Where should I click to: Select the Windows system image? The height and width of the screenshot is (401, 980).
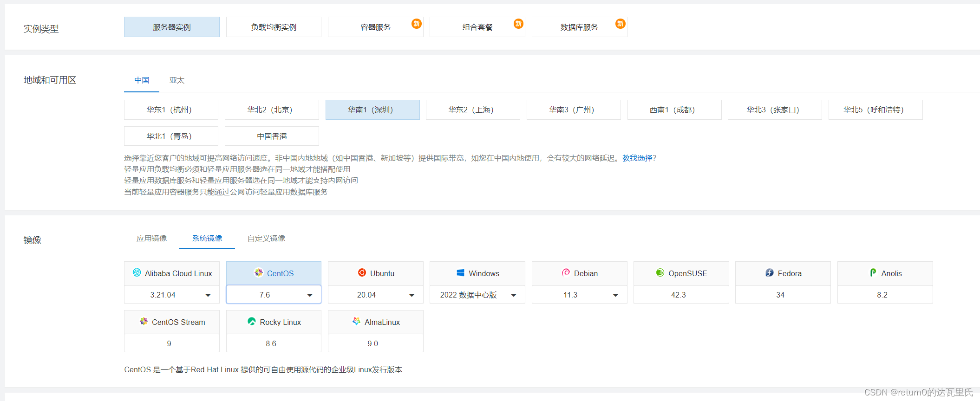pyautogui.click(x=477, y=273)
